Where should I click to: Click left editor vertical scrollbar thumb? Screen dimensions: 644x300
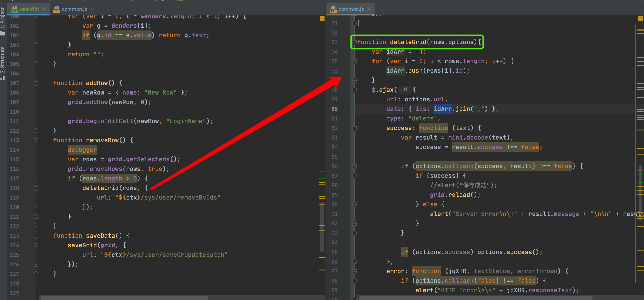pyautogui.click(x=322, y=227)
